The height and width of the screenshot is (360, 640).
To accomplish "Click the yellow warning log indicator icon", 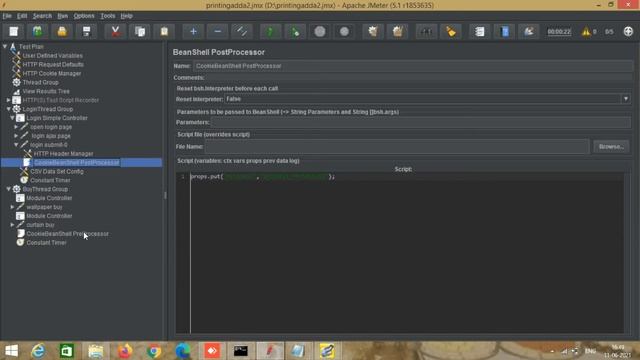I will point(586,31).
